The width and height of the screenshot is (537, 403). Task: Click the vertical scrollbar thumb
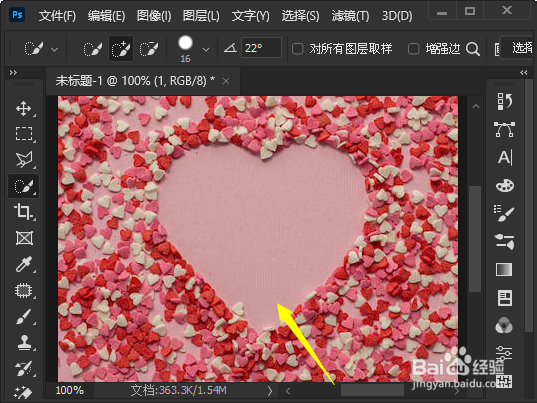pos(475,239)
